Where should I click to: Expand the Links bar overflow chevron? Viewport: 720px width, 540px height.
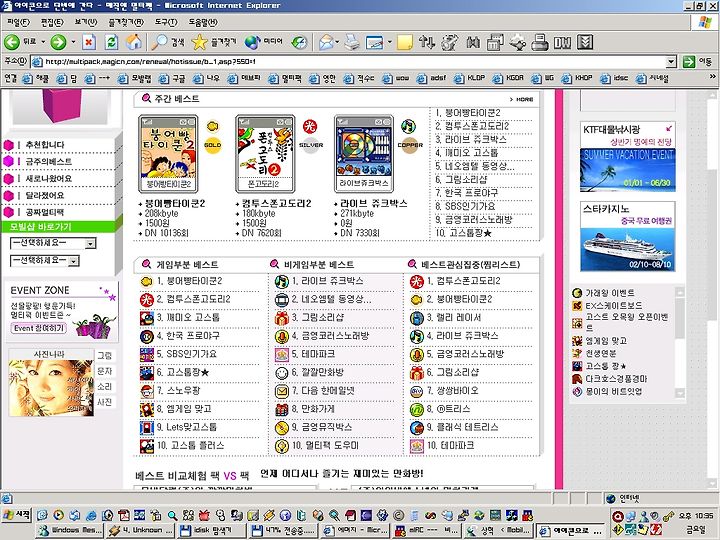(x=713, y=77)
